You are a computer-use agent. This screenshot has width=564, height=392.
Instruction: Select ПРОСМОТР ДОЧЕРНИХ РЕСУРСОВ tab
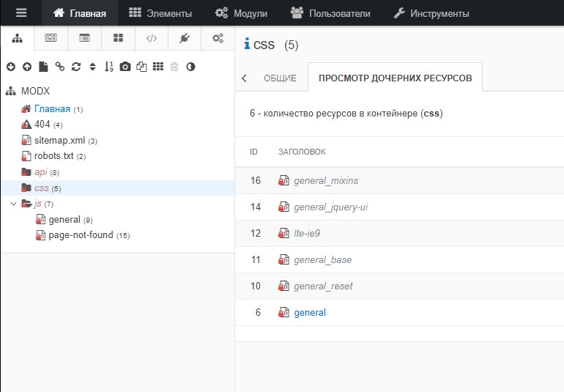tap(396, 78)
